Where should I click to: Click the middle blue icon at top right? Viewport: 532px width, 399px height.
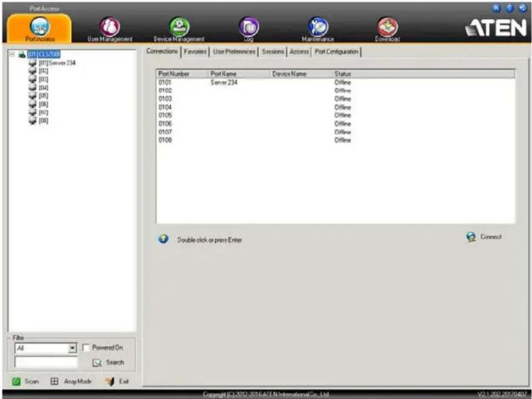click(x=510, y=9)
